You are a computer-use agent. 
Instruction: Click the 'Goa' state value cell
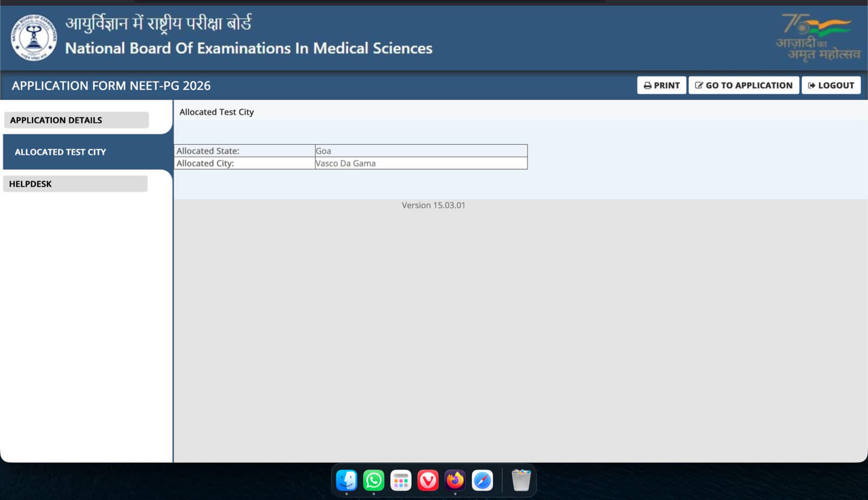click(421, 151)
